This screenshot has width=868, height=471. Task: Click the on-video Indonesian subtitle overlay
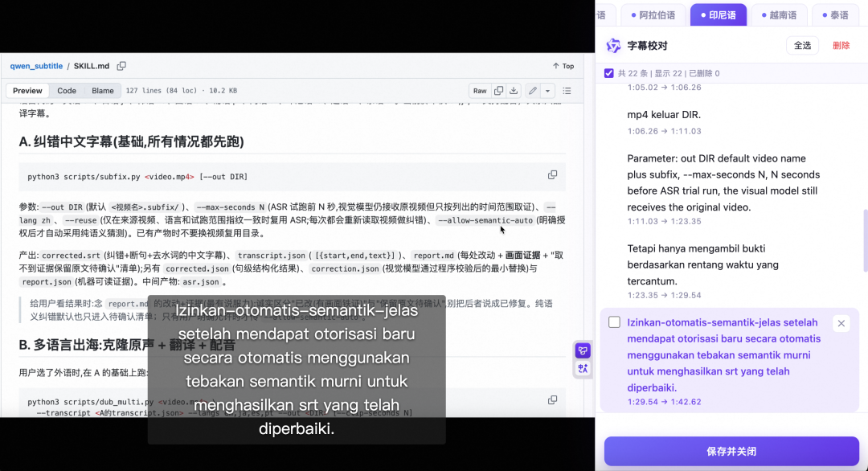click(x=297, y=370)
